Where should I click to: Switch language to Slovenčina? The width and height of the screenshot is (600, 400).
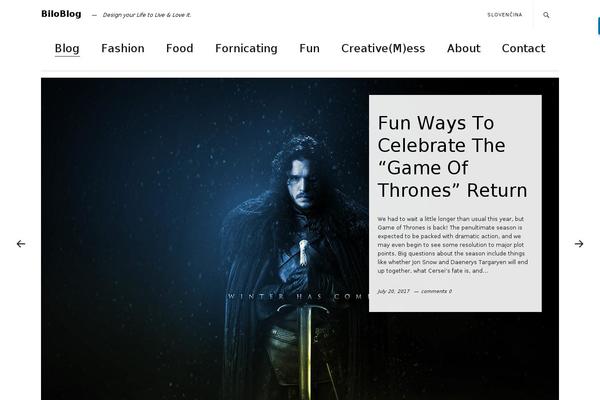click(x=505, y=15)
